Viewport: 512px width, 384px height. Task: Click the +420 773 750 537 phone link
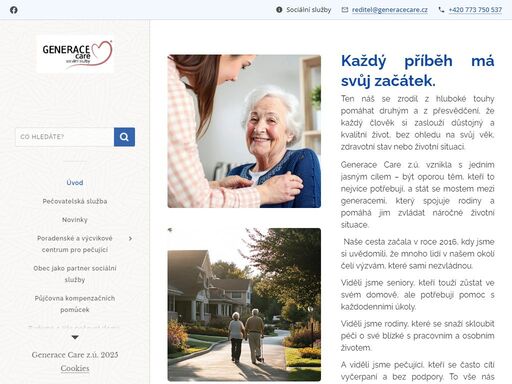pyautogui.click(x=475, y=10)
